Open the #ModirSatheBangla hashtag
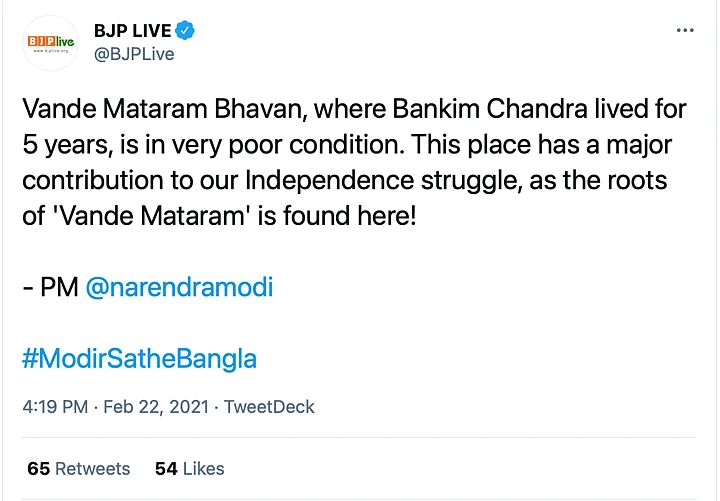 pyautogui.click(x=139, y=357)
